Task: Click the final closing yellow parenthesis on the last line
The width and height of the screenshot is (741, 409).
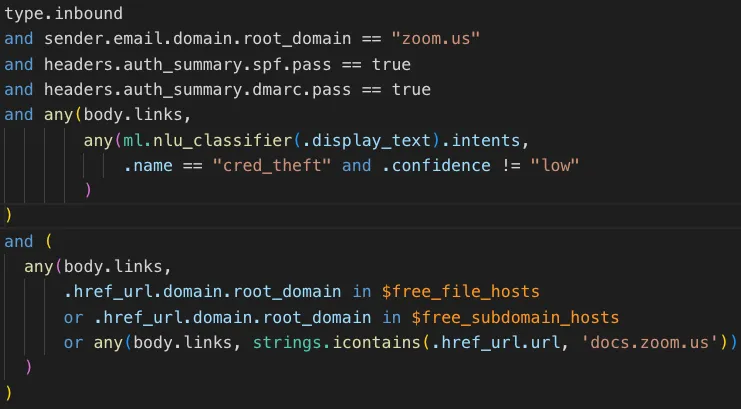Action: (x=8, y=392)
